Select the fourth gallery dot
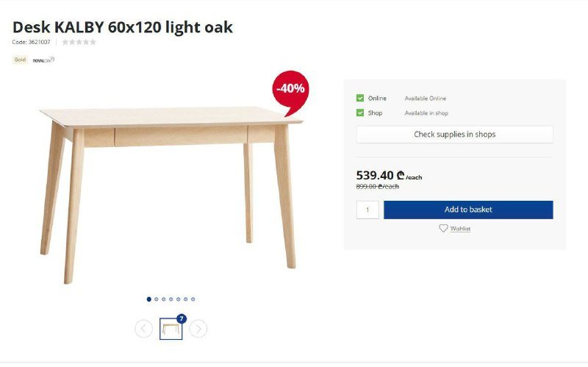Image resolution: width=588 pixels, height=367 pixels. point(171,299)
